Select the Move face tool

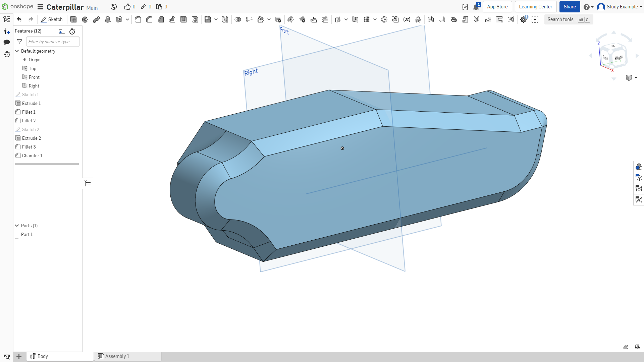(314, 19)
